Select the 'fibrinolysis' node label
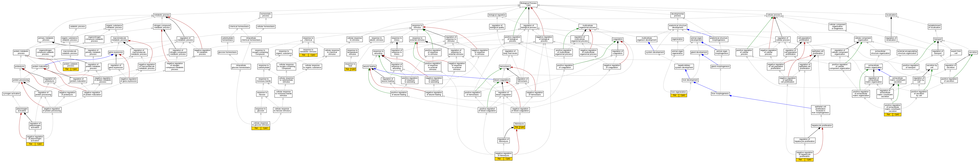980x163 pixels. click(519, 124)
